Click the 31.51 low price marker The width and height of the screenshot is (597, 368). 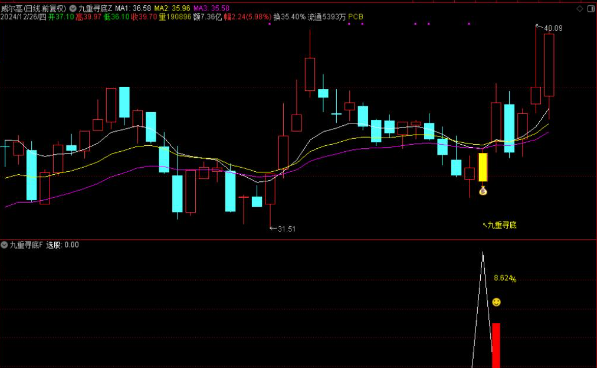click(x=286, y=229)
